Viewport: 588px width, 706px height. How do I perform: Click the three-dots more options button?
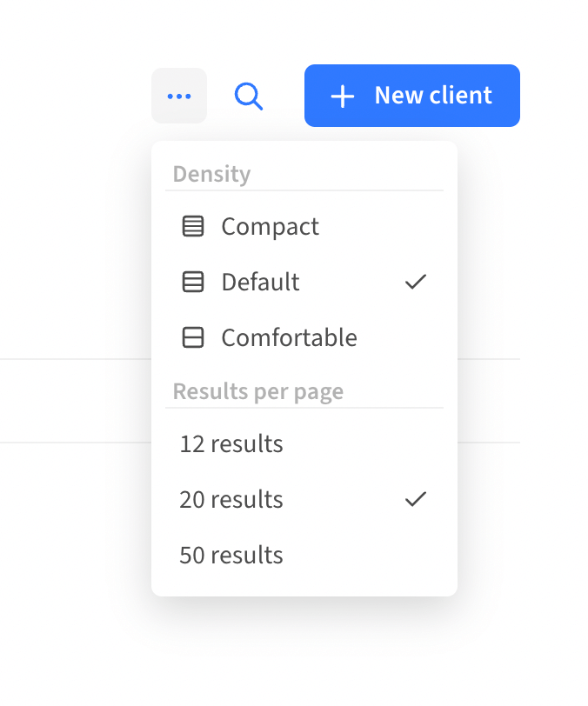179,96
